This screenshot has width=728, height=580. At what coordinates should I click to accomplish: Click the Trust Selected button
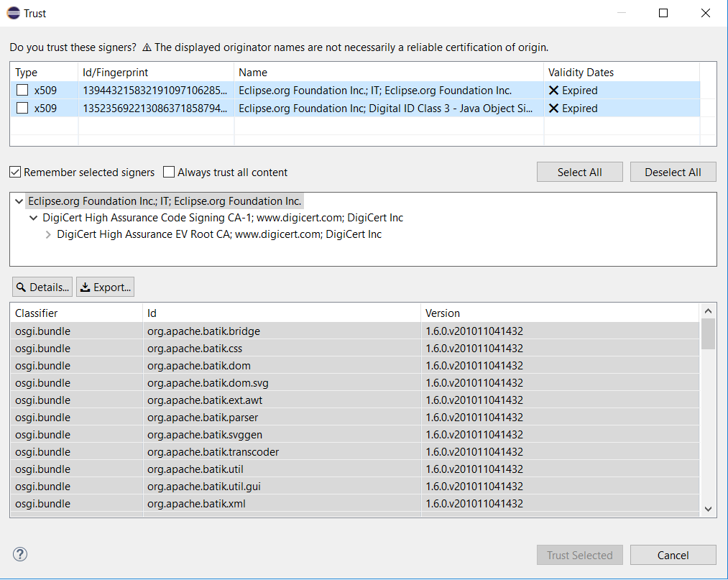point(579,555)
